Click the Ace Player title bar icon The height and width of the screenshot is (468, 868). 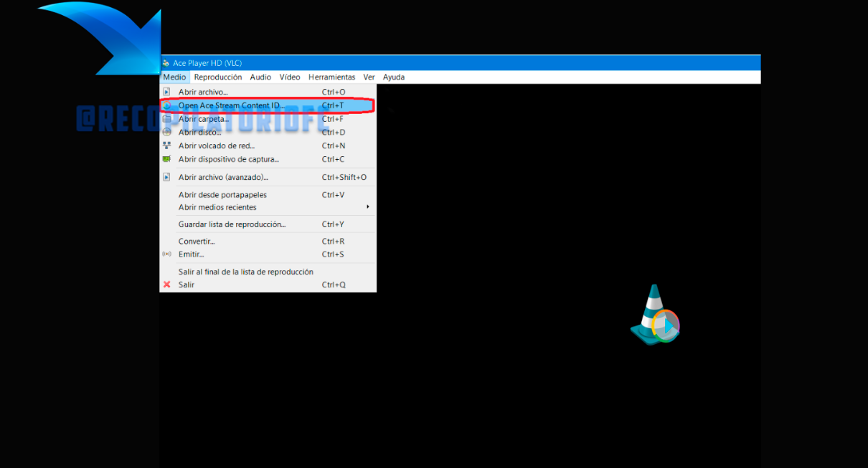coord(166,63)
